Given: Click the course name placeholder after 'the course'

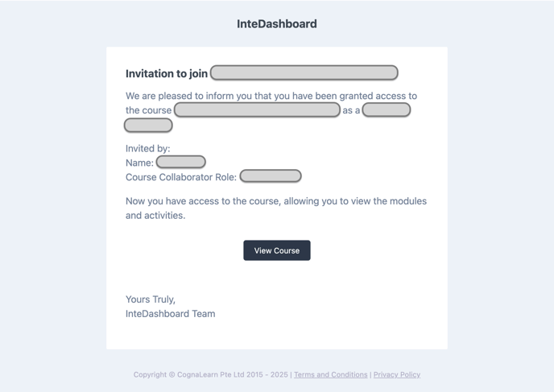Looking at the screenshot, I should [257, 109].
